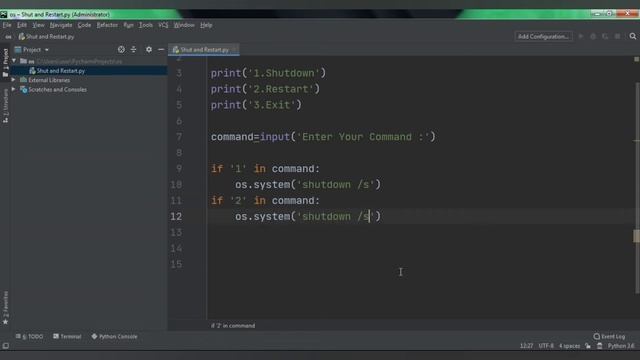The width and height of the screenshot is (640, 360).
Task: Click the Add Configuration... button
Action: [x=543, y=36]
